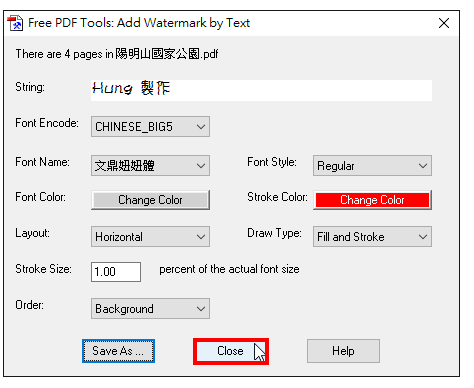This screenshot has width=474, height=388.
Task: Expand the Font Name combo box
Action: pos(150,165)
